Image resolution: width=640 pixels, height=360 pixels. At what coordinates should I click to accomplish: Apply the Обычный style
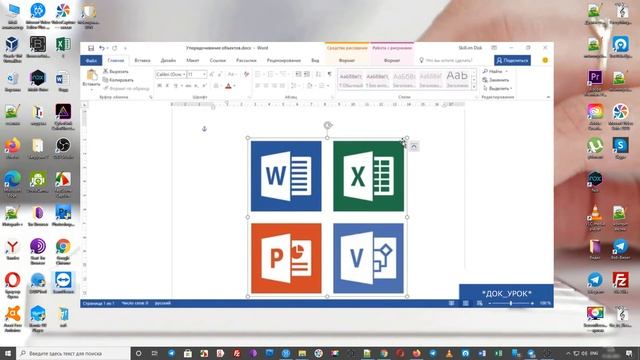click(351, 80)
